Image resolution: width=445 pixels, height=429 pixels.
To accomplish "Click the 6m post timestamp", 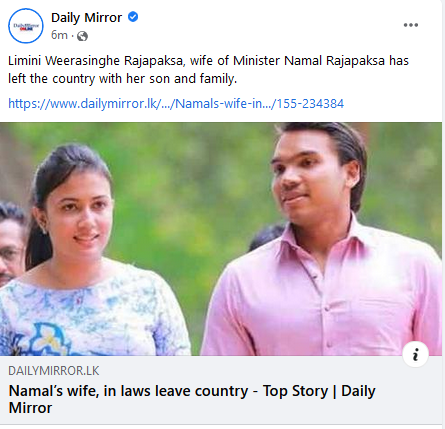I will 59,35.
